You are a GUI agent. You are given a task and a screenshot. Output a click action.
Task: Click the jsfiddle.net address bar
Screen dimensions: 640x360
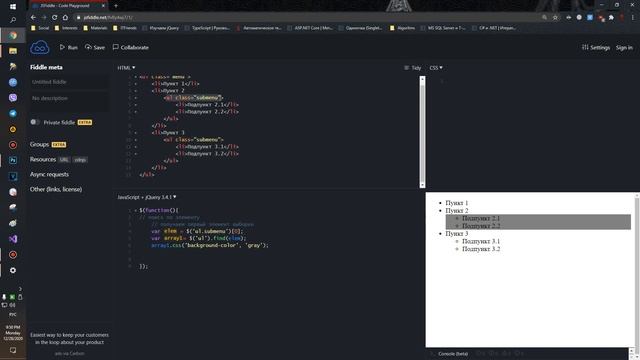pyautogui.click(x=306, y=18)
